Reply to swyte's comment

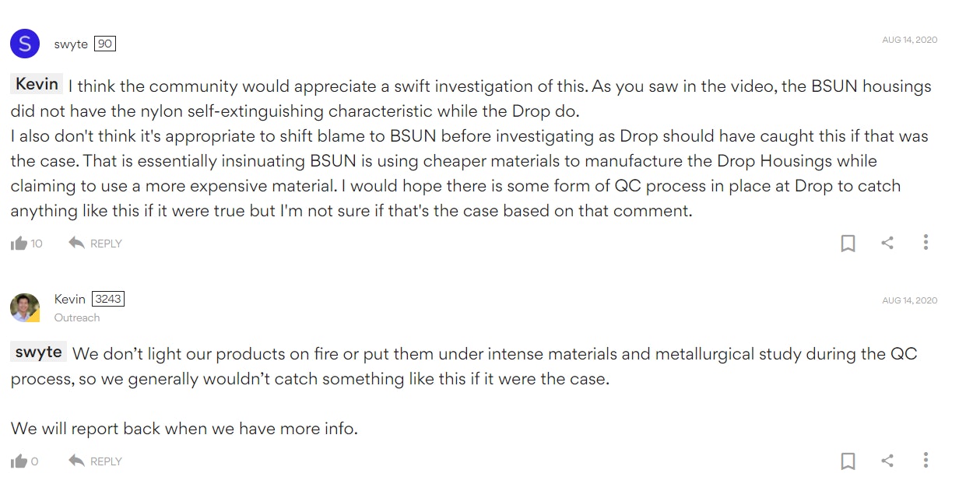(96, 244)
